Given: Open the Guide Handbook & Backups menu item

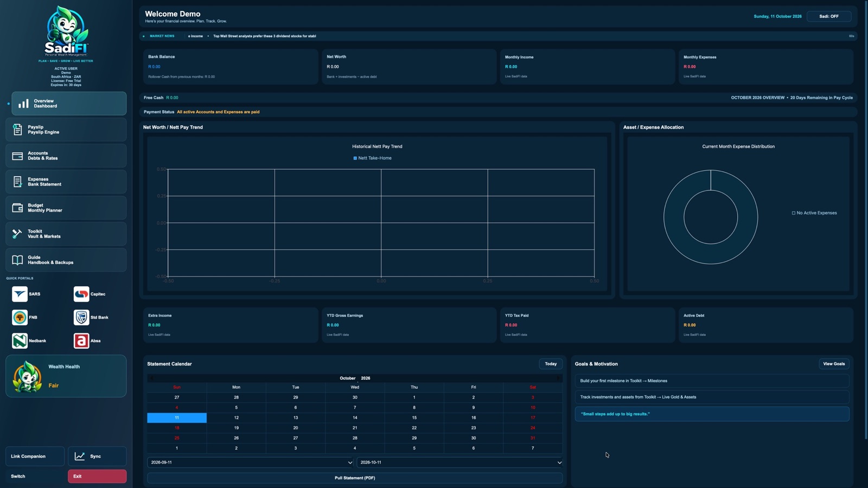Looking at the screenshot, I should click(x=66, y=260).
